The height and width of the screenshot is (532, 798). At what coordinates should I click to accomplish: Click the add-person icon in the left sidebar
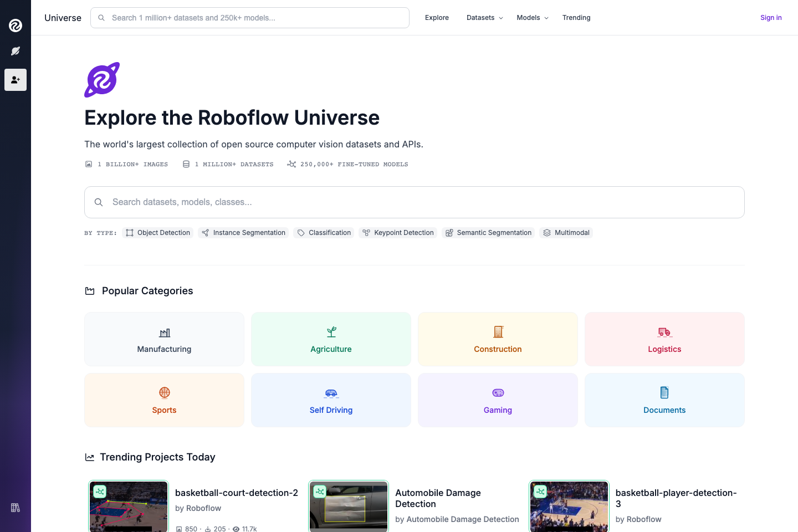point(15,80)
